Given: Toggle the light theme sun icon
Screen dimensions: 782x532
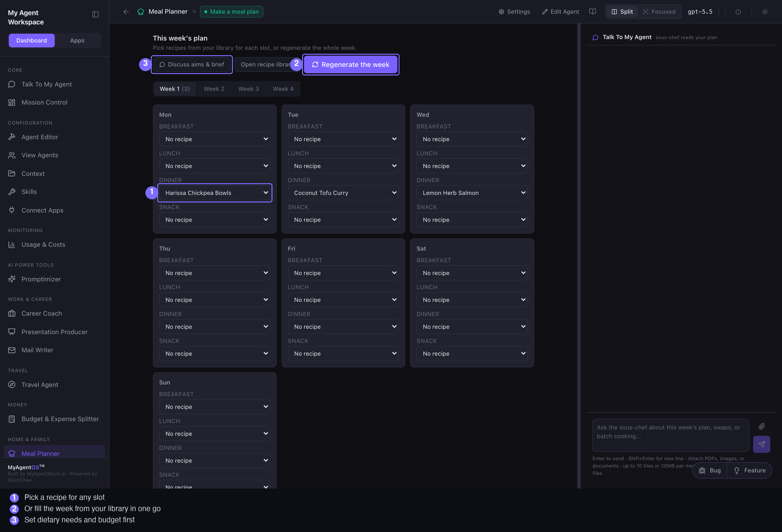Looking at the screenshot, I should click(764, 12).
